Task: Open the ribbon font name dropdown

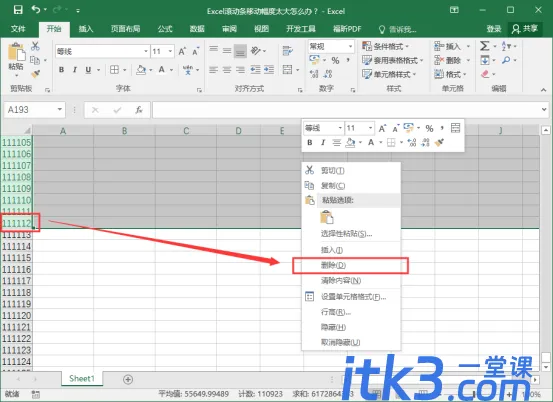Action: [146, 51]
